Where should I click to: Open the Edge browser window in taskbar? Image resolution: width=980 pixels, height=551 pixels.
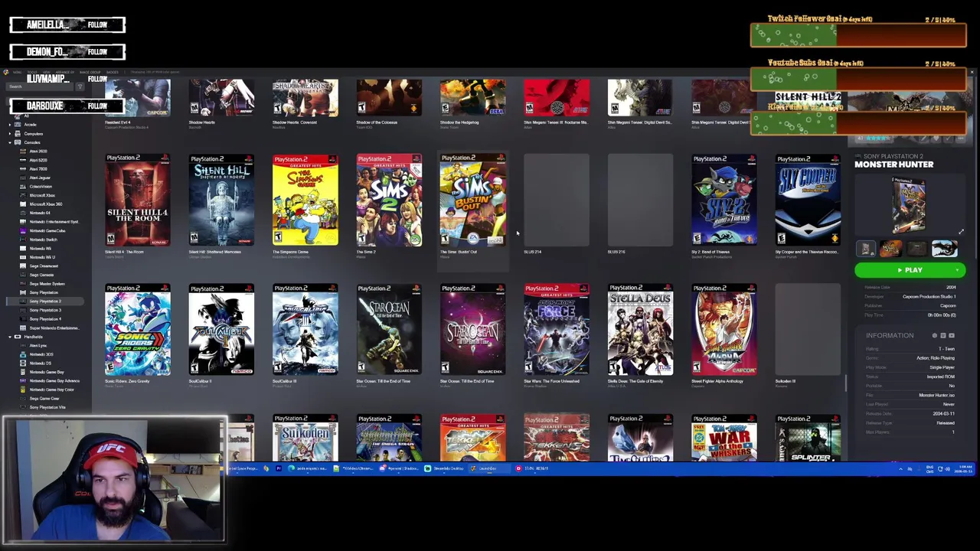pos(306,468)
